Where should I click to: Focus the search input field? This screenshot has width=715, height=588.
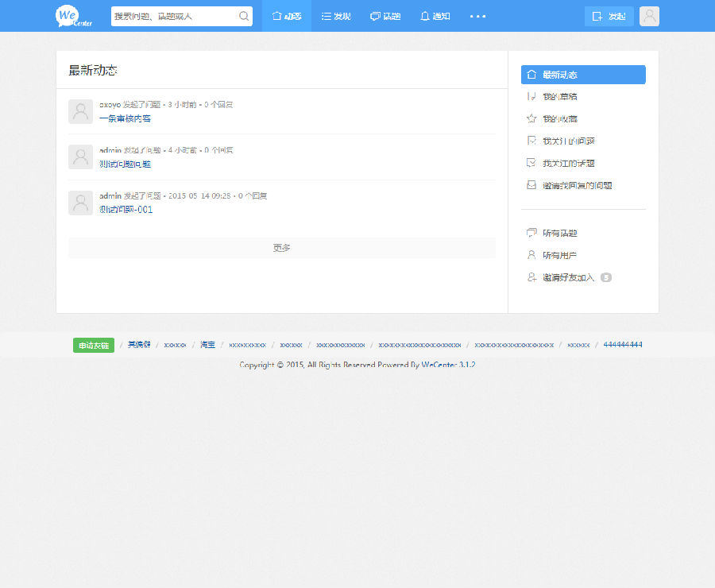173,16
